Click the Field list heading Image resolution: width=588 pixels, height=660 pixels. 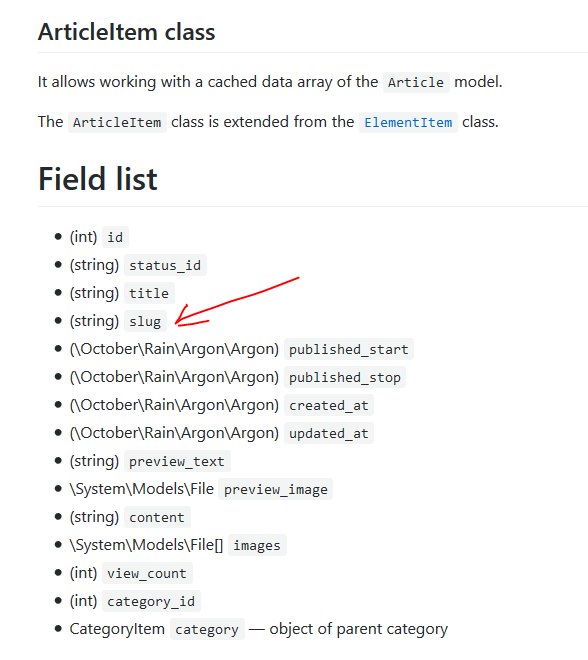pyautogui.click(x=98, y=179)
